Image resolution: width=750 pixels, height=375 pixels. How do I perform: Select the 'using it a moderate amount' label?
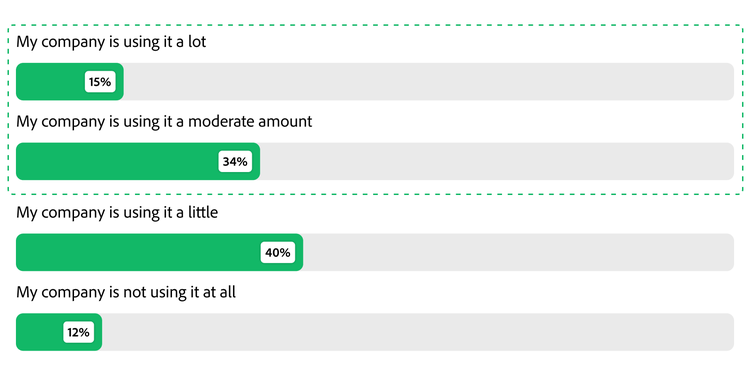[164, 121]
